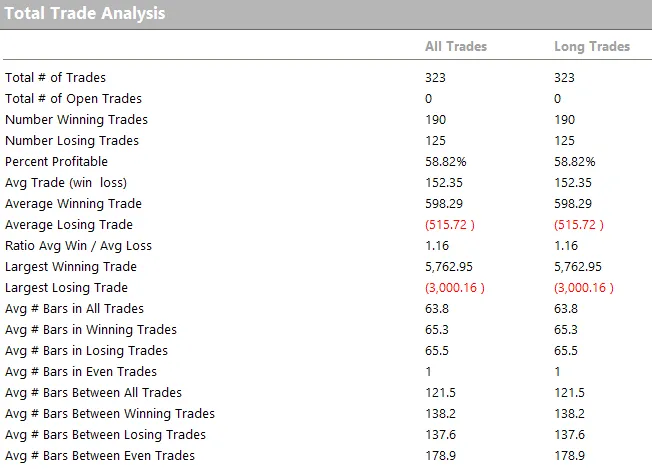Click the 58.82% value under All Trades
Viewport: 652px width, 469px height.
pyautogui.click(x=446, y=162)
